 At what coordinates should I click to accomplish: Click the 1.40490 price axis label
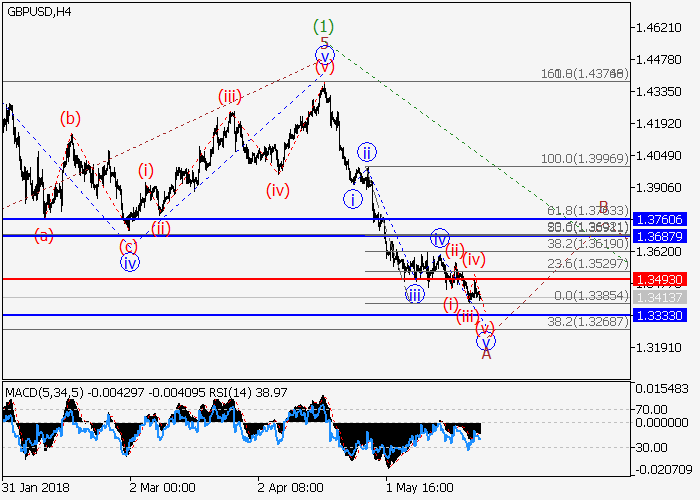658,156
